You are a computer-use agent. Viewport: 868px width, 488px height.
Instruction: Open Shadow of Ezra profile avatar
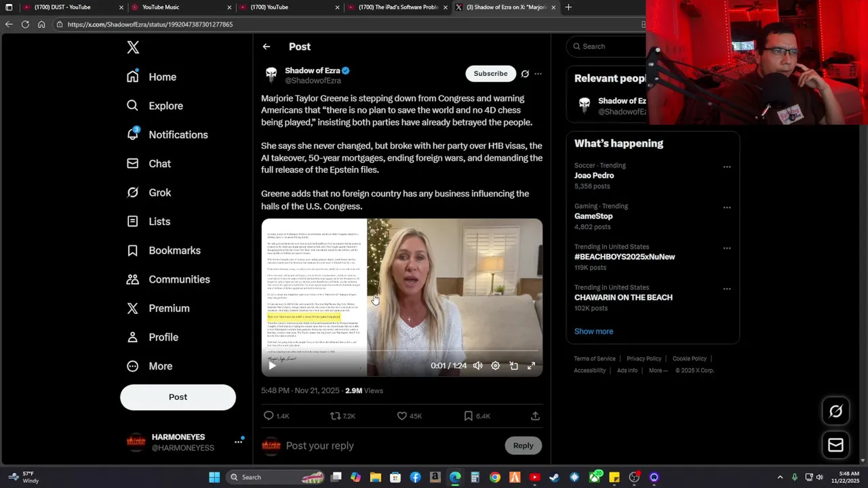click(x=271, y=75)
